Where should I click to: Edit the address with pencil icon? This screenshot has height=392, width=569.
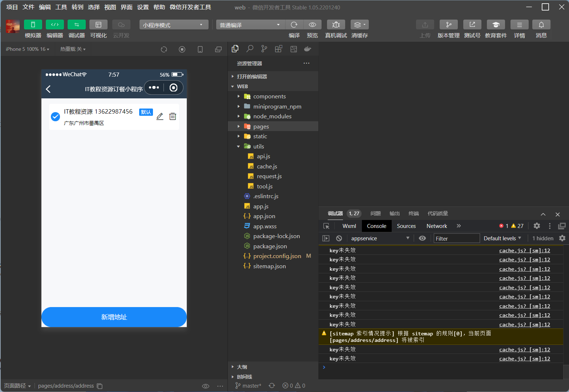point(160,116)
